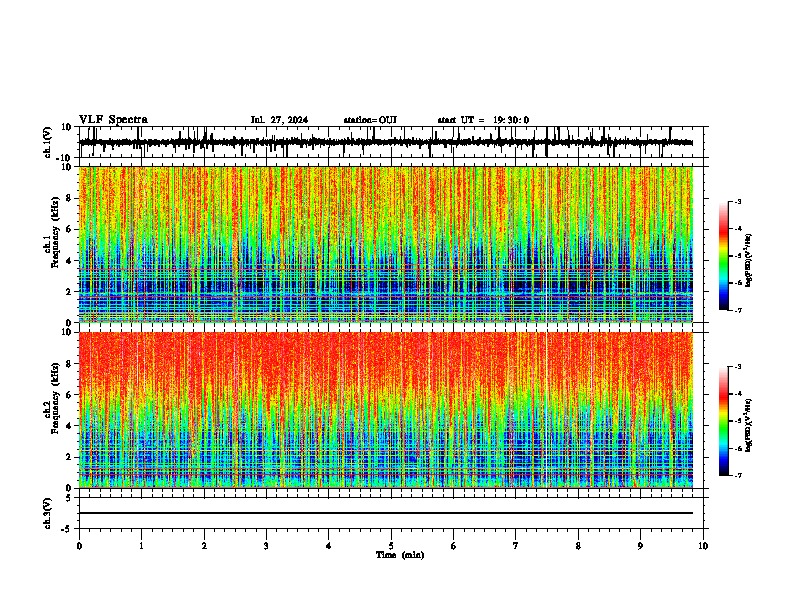
Task: Click the color scale bar beside the ch.1 spectrogram
Action: click(x=724, y=256)
